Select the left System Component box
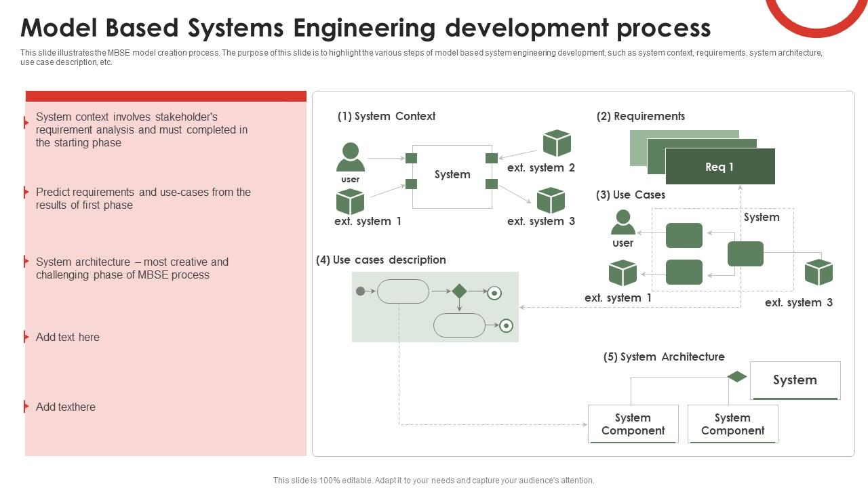The width and height of the screenshot is (868, 488). 632,423
